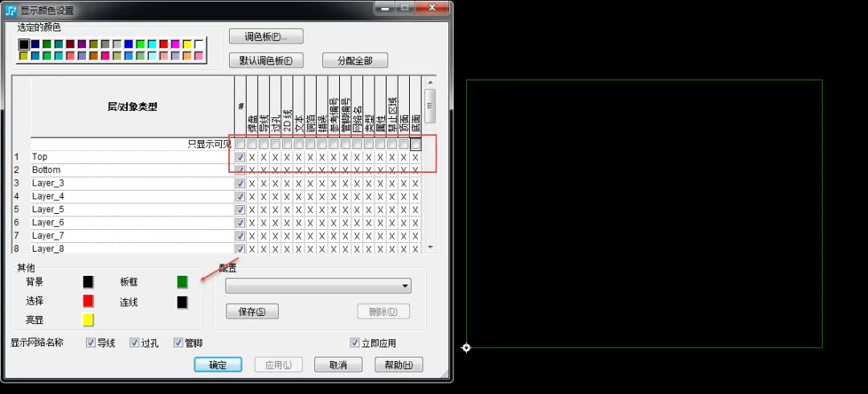Select the Top layer name row
The image size is (868, 394).
click(x=133, y=157)
